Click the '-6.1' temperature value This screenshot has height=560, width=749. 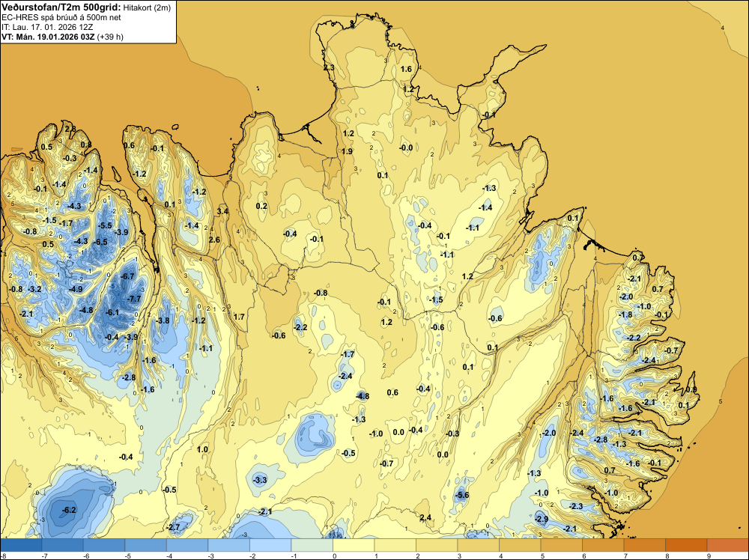pos(112,312)
